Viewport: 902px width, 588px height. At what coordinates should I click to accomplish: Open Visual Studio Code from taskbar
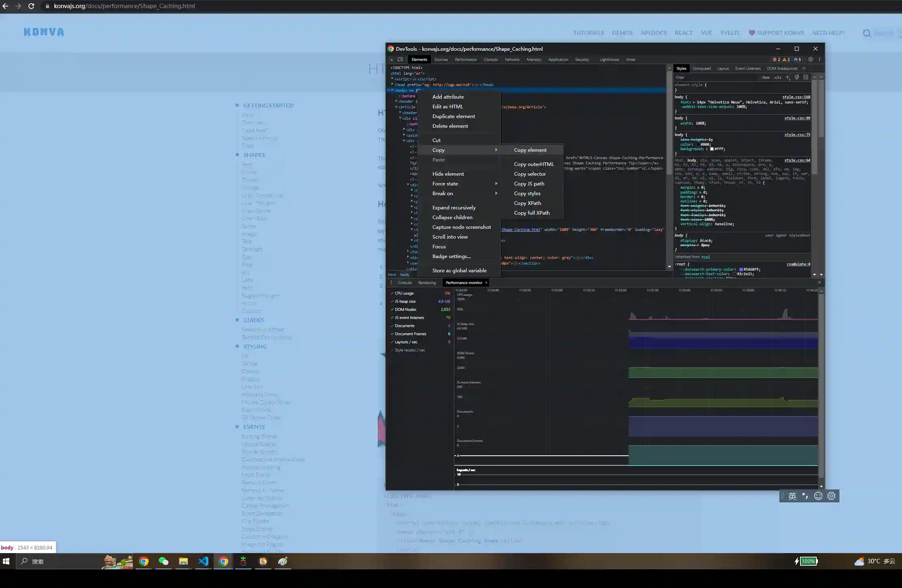pos(203,561)
